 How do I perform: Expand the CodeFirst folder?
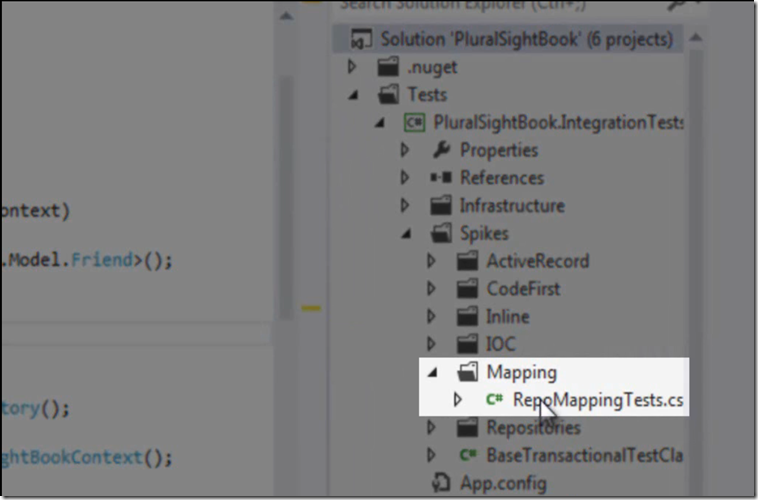click(x=432, y=289)
